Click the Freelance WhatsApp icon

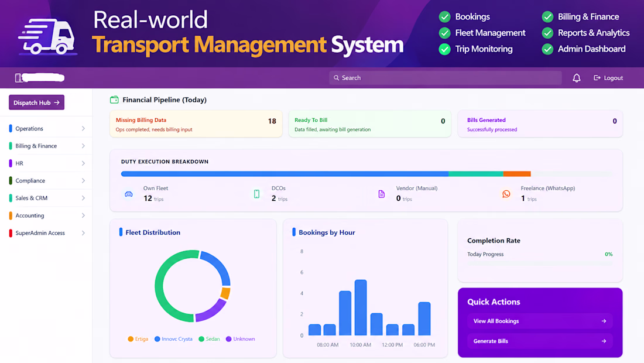[506, 194]
